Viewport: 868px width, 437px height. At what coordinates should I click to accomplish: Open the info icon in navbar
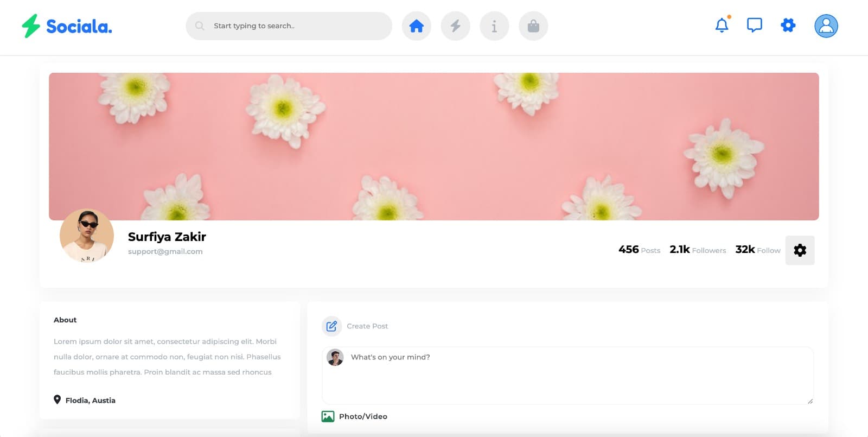[494, 26]
